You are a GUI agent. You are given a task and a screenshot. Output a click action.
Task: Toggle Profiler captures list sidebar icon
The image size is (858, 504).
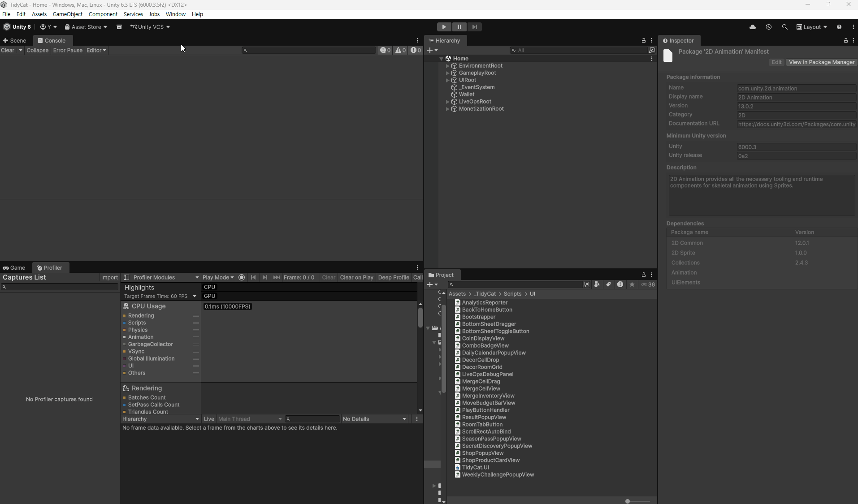coord(126,277)
